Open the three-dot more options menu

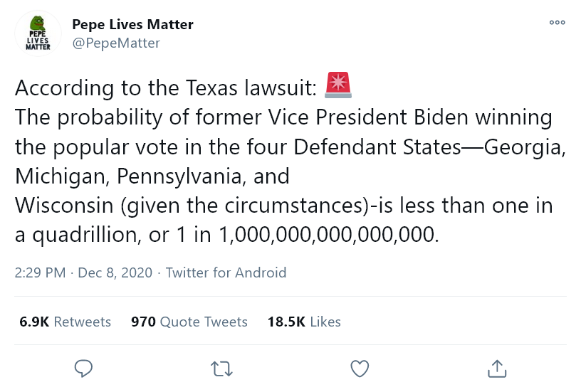[x=558, y=23]
